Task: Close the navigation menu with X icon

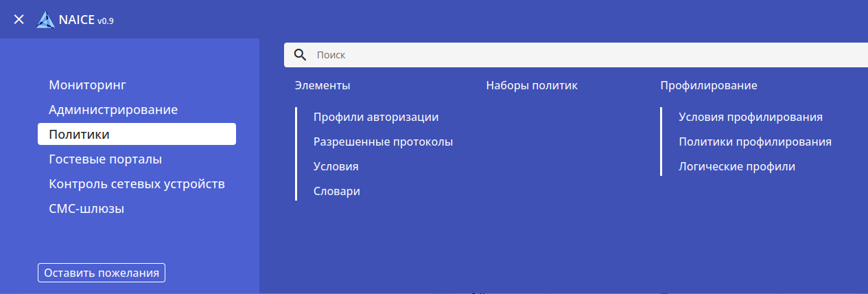Action: point(19,20)
